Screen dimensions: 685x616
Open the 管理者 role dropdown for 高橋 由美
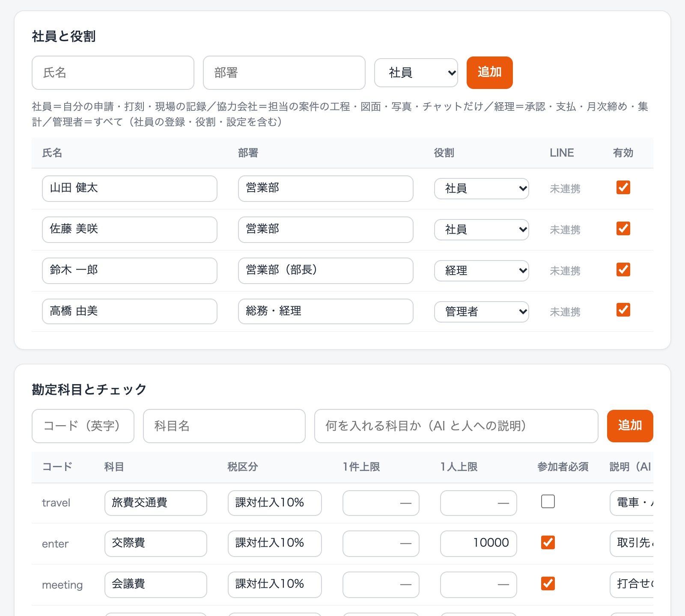tap(482, 312)
